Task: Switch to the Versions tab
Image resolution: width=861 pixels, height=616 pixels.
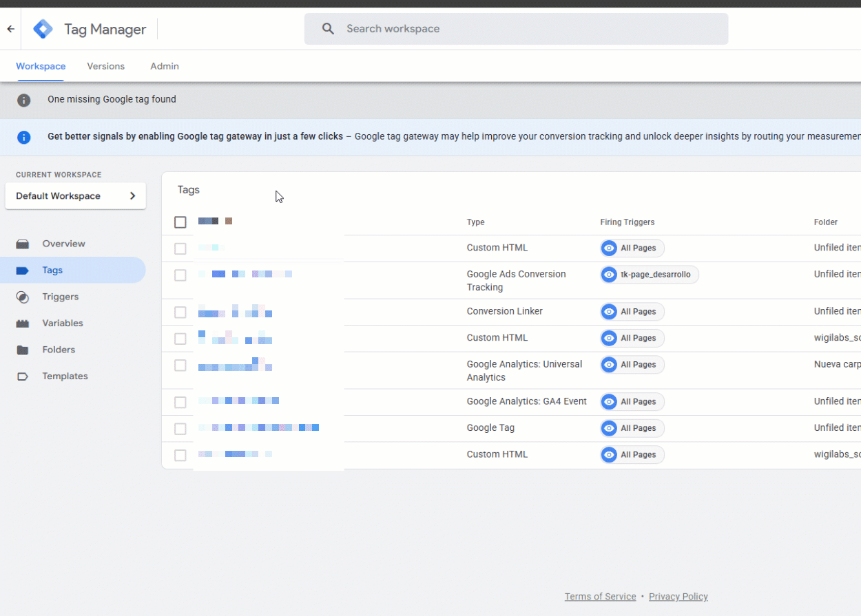Action: 105,66
